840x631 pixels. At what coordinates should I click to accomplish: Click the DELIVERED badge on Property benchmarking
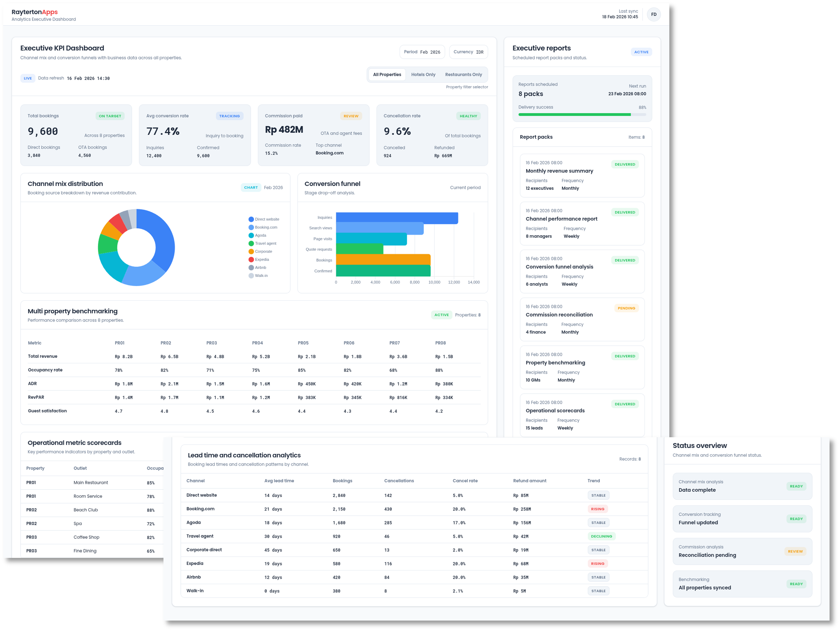click(x=625, y=356)
